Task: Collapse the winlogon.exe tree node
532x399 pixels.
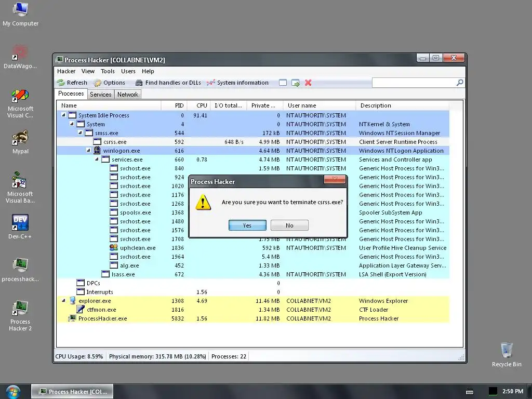Action: click(88, 150)
